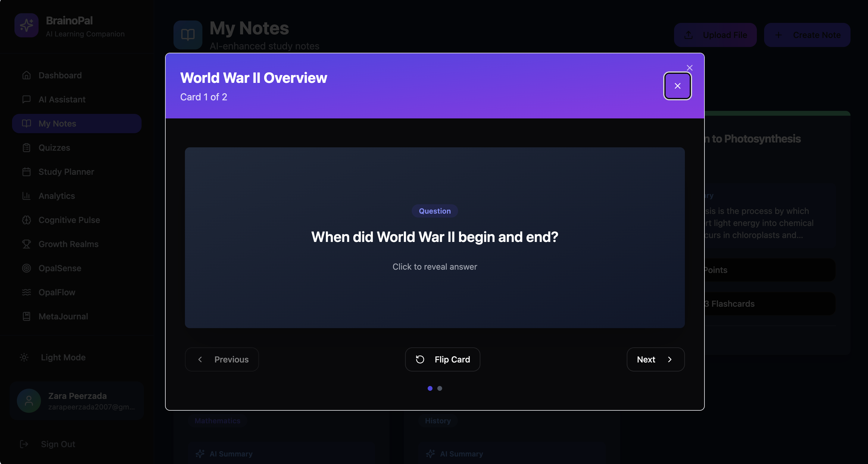Go to Next flashcard
868x464 pixels.
pyautogui.click(x=655, y=359)
